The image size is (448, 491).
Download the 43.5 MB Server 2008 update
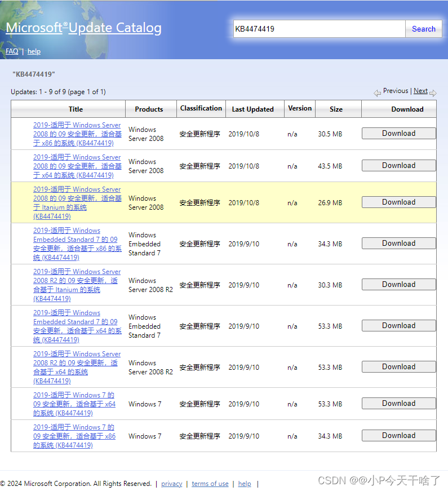(x=399, y=165)
